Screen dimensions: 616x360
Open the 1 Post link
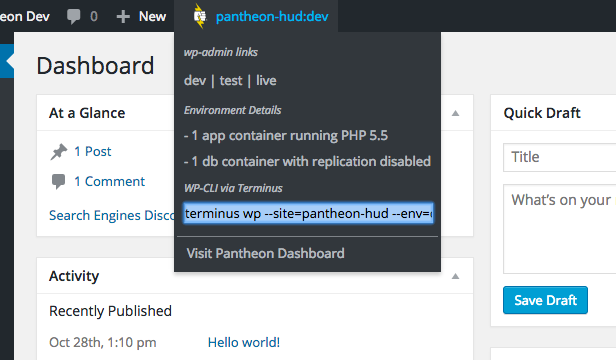coord(93,151)
